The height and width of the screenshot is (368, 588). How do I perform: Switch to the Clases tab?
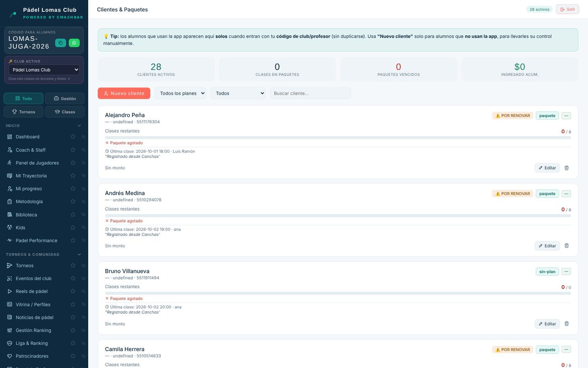[65, 112]
